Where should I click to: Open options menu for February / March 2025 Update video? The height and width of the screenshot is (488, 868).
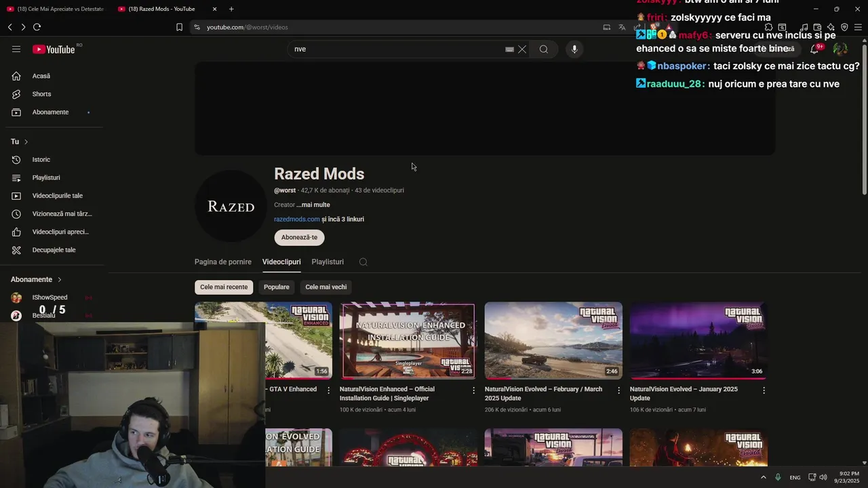pyautogui.click(x=619, y=390)
